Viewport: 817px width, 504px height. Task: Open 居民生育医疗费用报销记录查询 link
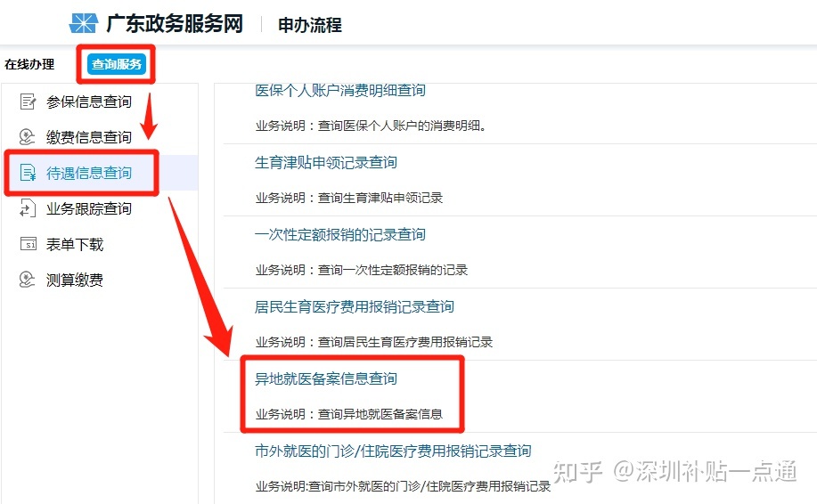click(x=355, y=306)
